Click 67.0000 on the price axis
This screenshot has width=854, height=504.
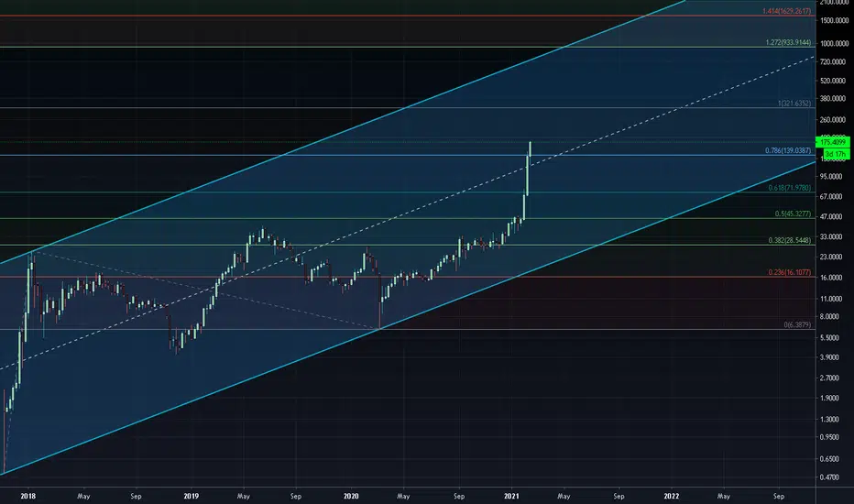tap(832, 197)
